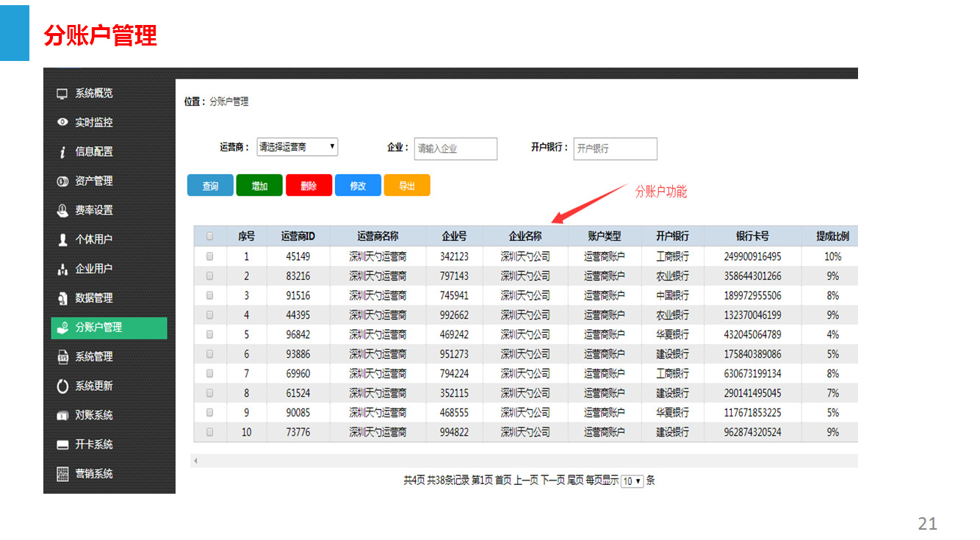Open the per-page count dropdown showing 10
The image size is (980, 540).
click(x=632, y=481)
